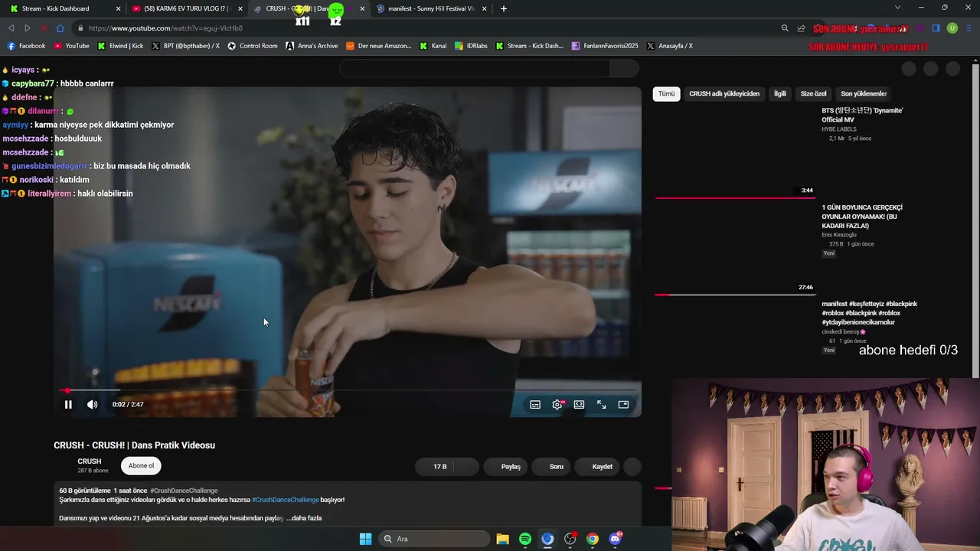980x551 pixels.
Task: Enter fullscreen mode in the player
Action: [602, 405]
